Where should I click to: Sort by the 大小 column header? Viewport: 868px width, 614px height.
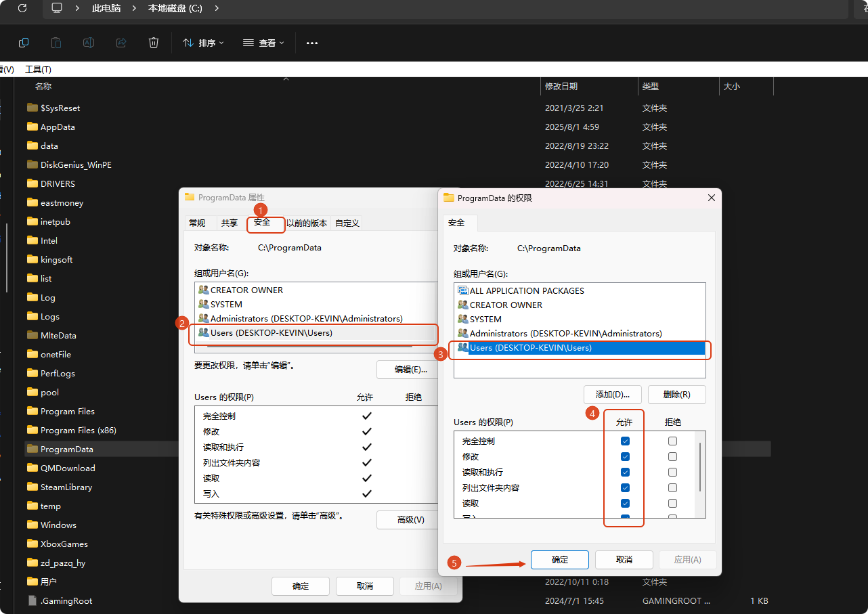click(732, 87)
